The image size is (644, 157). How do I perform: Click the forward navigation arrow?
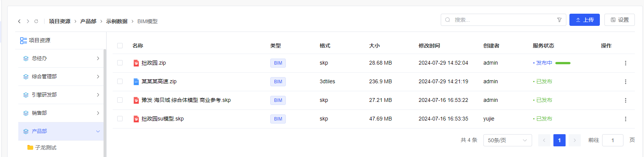click(28, 21)
